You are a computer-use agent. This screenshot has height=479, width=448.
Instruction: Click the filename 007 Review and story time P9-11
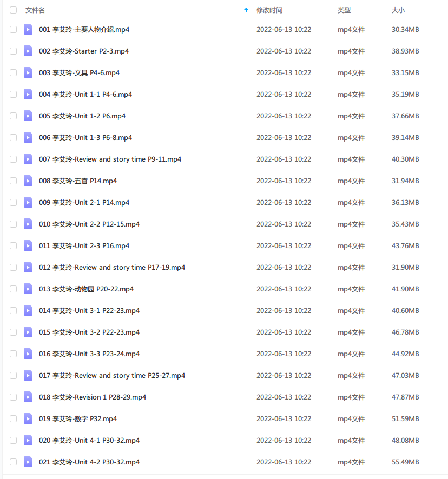point(109,159)
